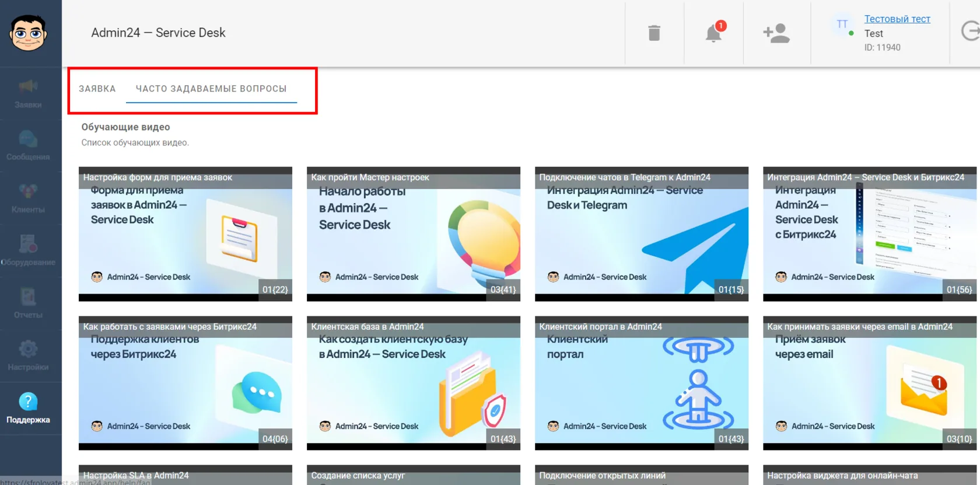Open the notifications bell icon
The height and width of the screenshot is (485, 980).
click(714, 32)
